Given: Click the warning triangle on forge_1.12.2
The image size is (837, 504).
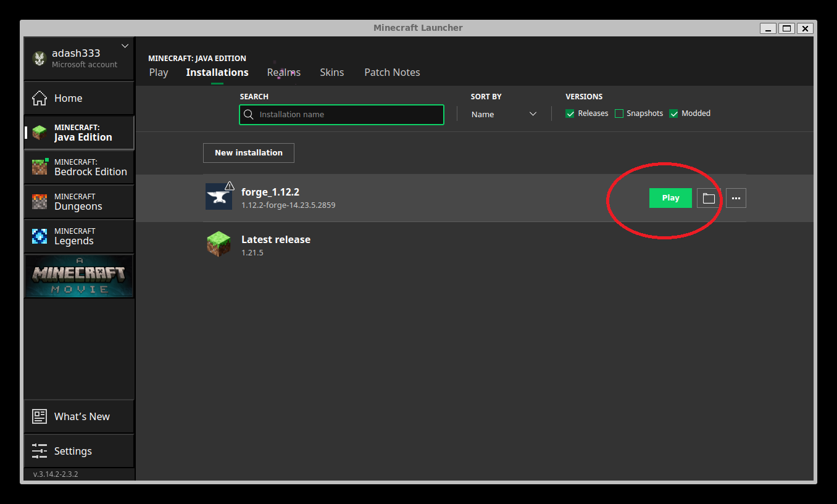Looking at the screenshot, I should [x=230, y=185].
